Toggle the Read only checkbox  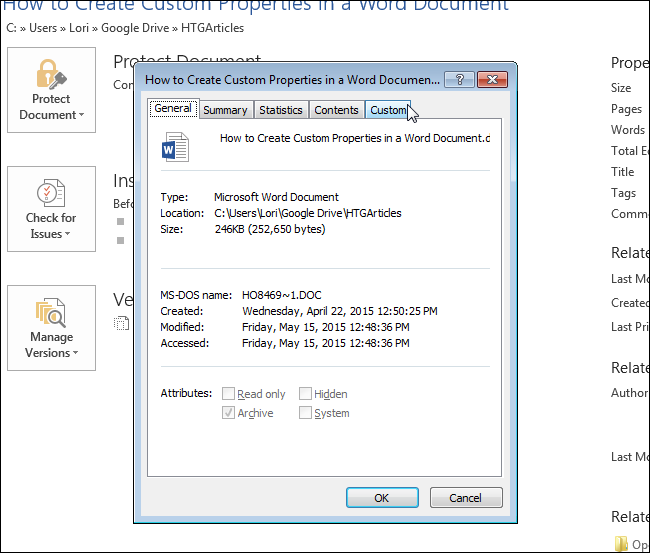coord(228,393)
